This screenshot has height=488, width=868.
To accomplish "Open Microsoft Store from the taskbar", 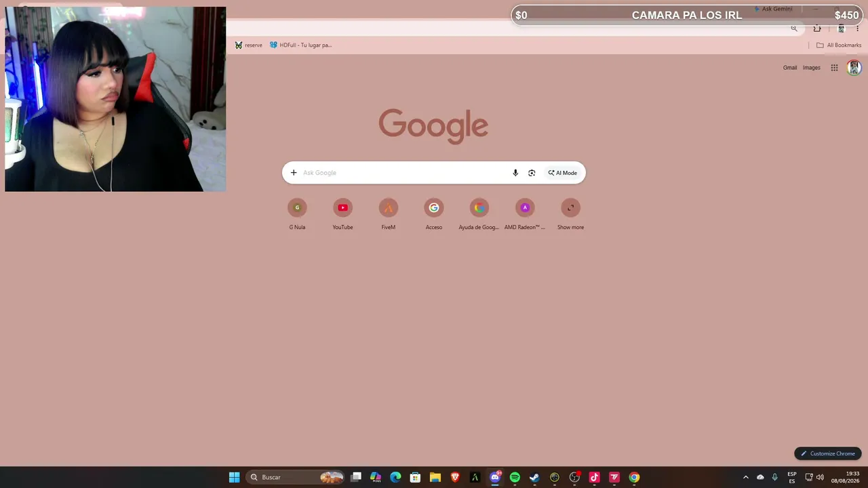I will point(415,477).
